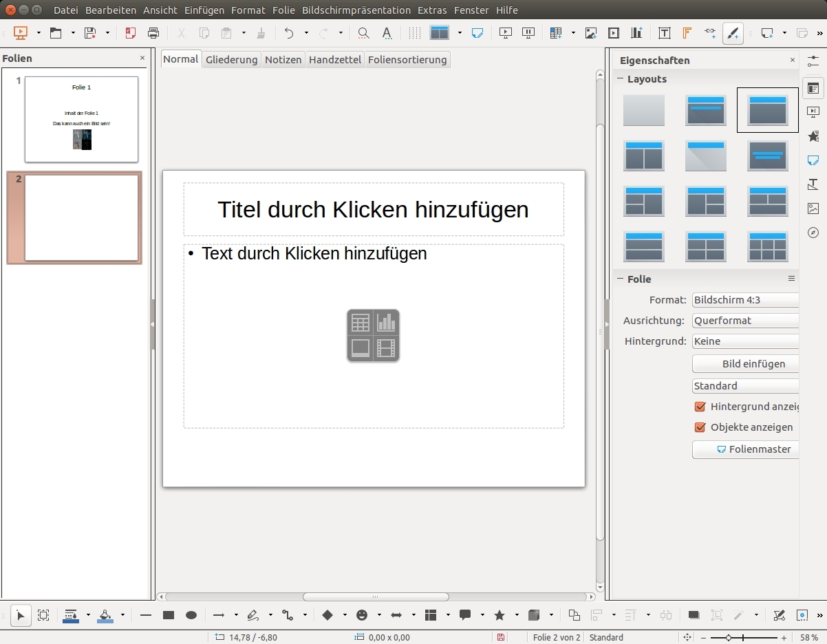Click the Bild einfügen button
This screenshot has height=644, width=827.
(745, 364)
